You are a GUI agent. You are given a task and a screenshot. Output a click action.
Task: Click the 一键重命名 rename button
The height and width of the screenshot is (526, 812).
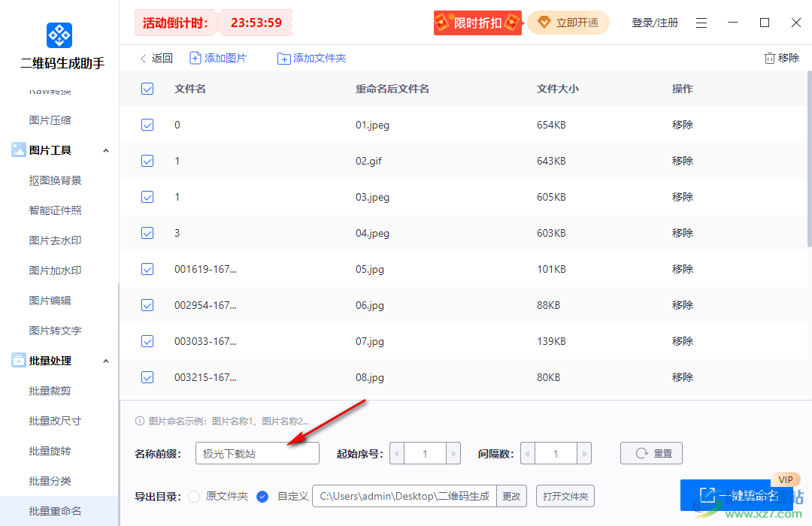pyautogui.click(x=737, y=495)
